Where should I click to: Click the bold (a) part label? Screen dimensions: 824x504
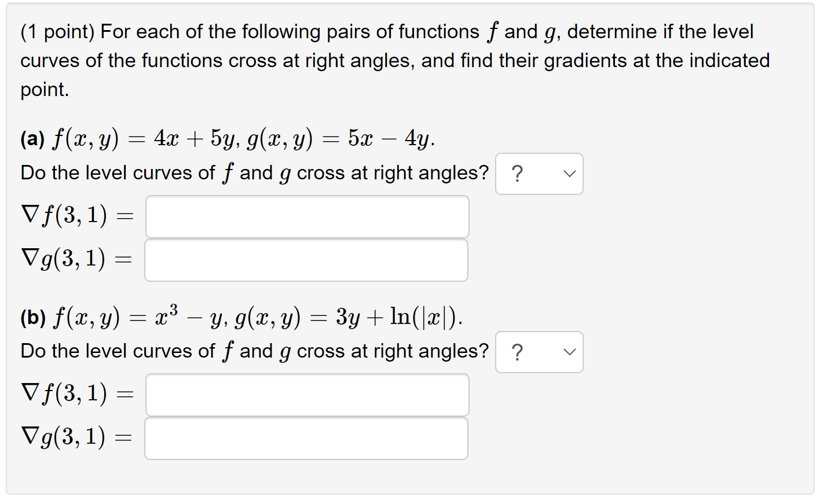pos(32,139)
